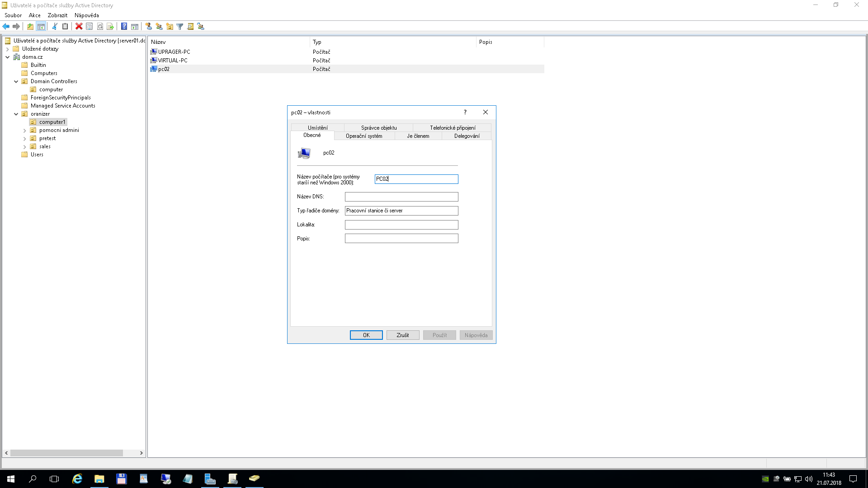
Task: Click the Cut scissors toolbar icon
Action: tap(55, 26)
